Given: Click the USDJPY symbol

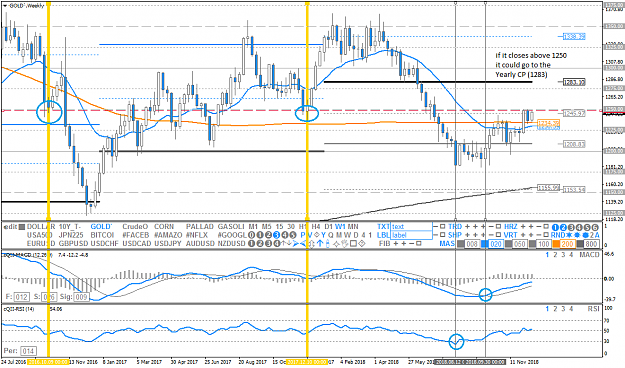Looking at the screenshot, I should coord(168,244).
